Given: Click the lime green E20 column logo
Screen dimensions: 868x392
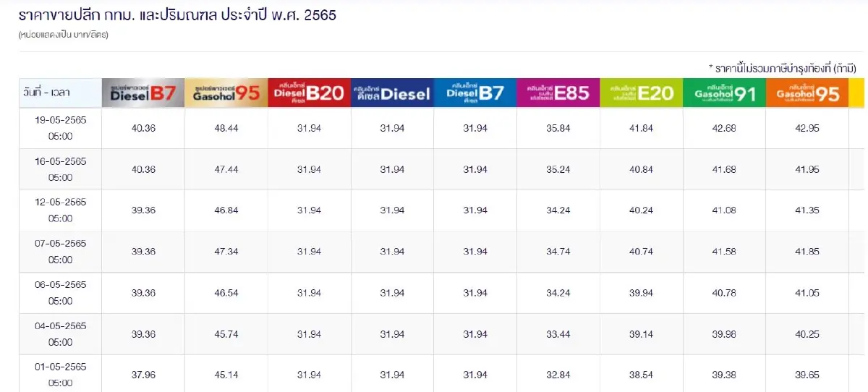Looking at the screenshot, I should [642, 93].
